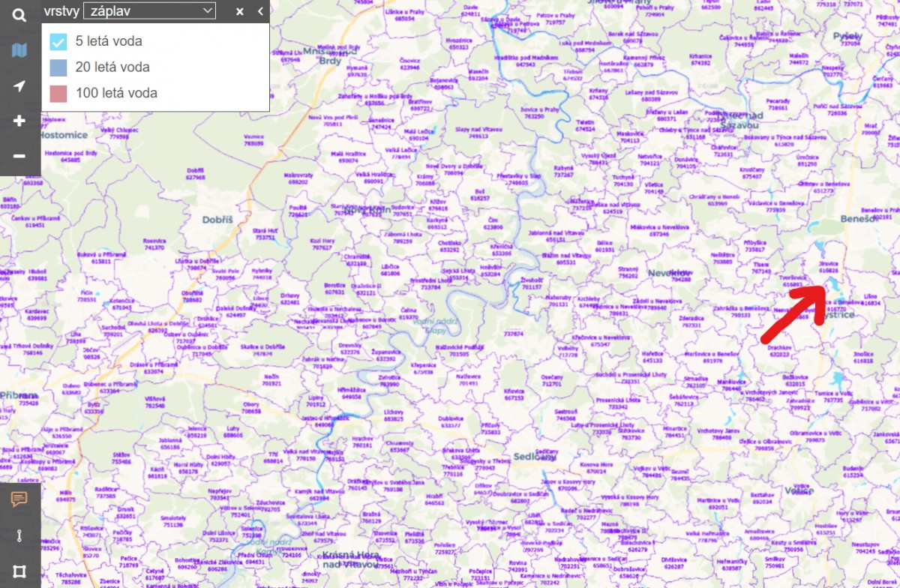
Task: Click the 100 letá voda label
Action: click(116, 94)
